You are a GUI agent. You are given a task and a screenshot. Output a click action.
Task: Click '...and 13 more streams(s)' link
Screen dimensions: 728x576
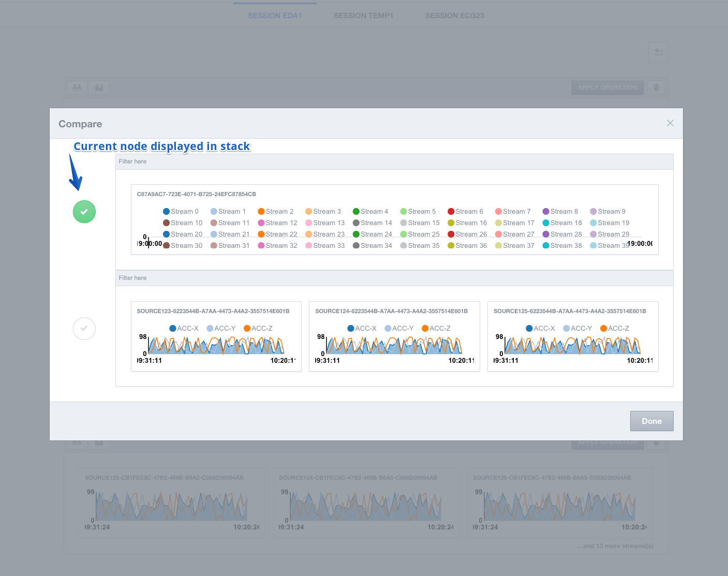(615, 546)
